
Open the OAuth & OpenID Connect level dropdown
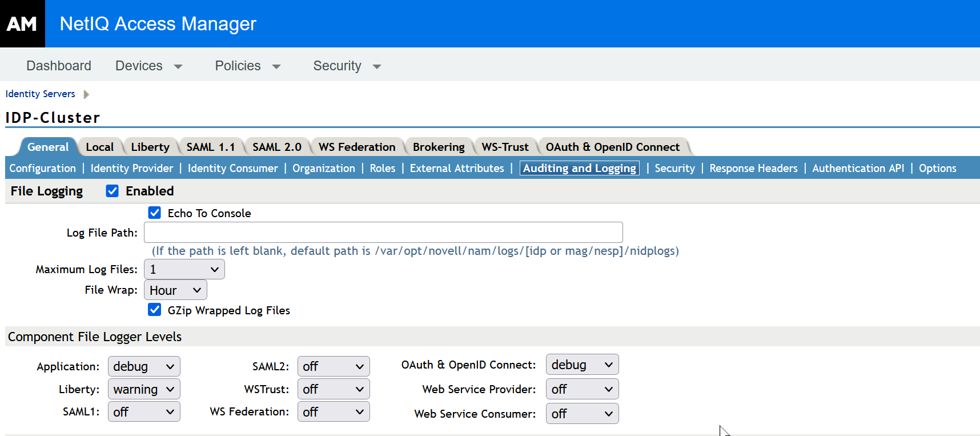click(582, 365)
